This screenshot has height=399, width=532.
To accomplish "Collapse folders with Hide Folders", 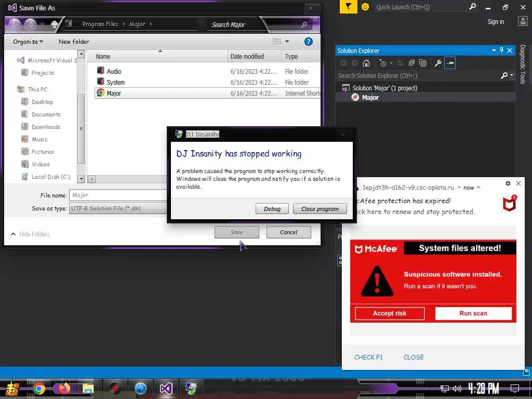I will click(30, 234).
